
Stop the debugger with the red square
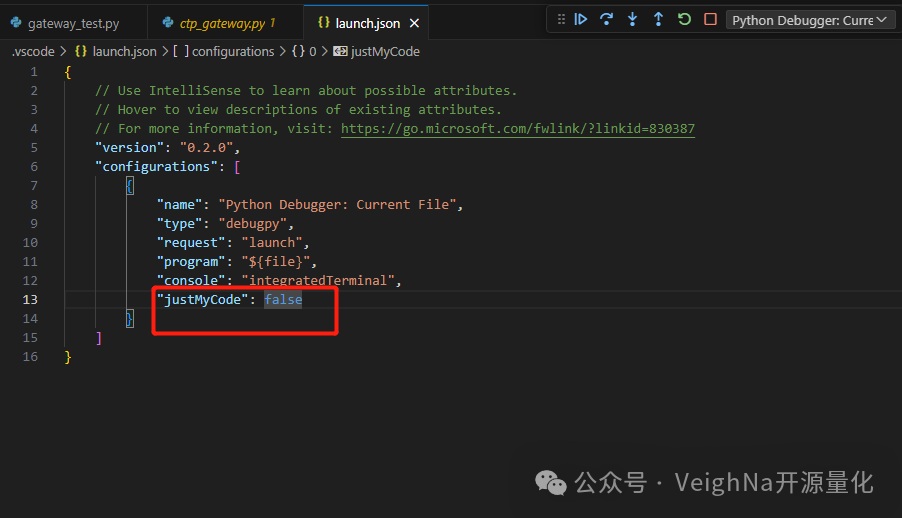[710, 20]
